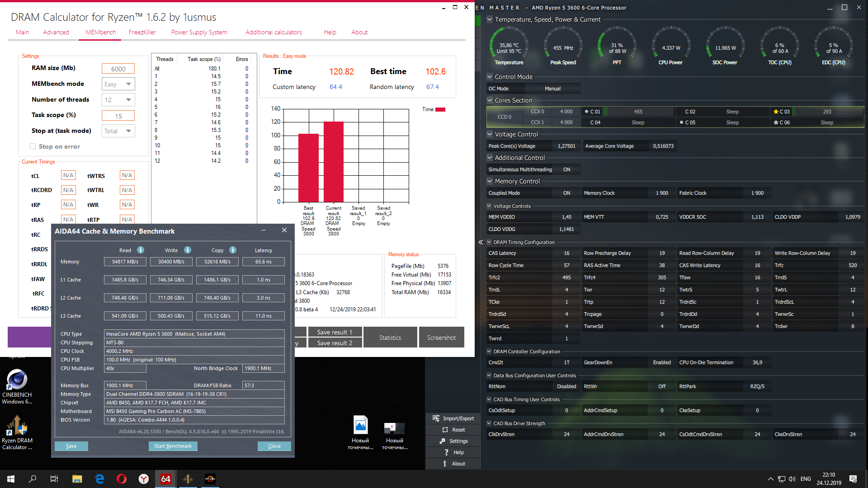This screenshot has width=868, height=488.
Task: Click the Save result 1 button
Action: point(335,332)
